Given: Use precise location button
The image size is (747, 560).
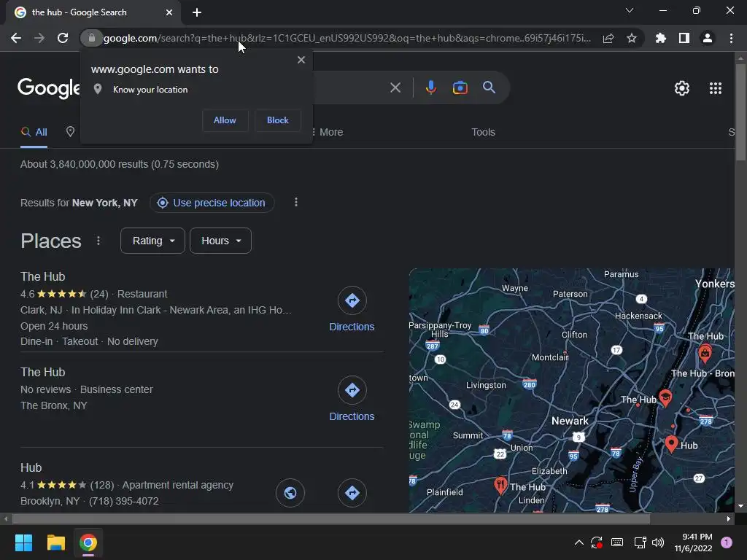Looking at the screenshot, I should (212, 203).
